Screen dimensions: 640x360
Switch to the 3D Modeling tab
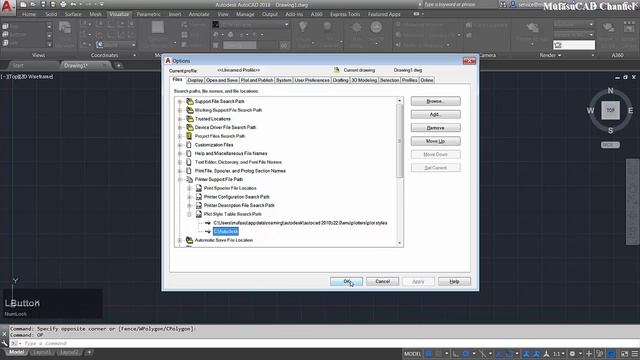pyautogui.click(x=364, y=80)
